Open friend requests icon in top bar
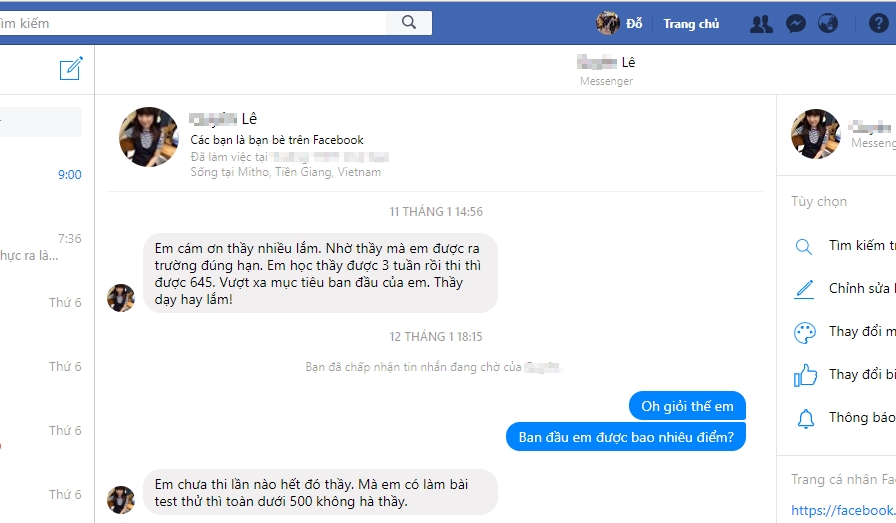Viewport: 896px width, 523px height. pyautogui.click(x=761, y=24)
